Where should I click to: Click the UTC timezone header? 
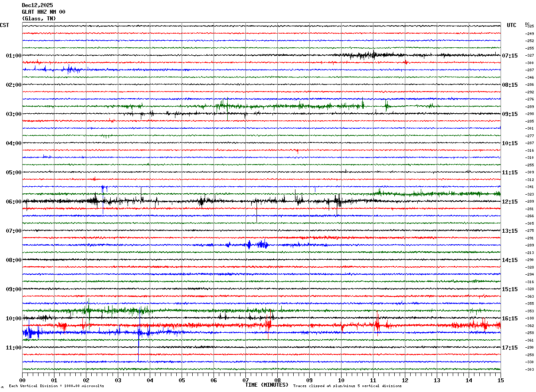pyautogui.click(x=512, y=25)
